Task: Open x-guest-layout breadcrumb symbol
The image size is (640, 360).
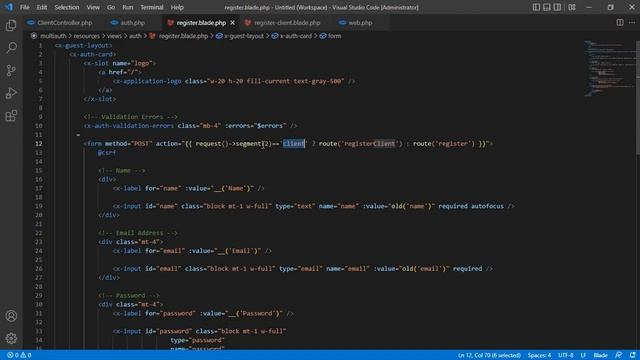Action: tap(244, 36)
